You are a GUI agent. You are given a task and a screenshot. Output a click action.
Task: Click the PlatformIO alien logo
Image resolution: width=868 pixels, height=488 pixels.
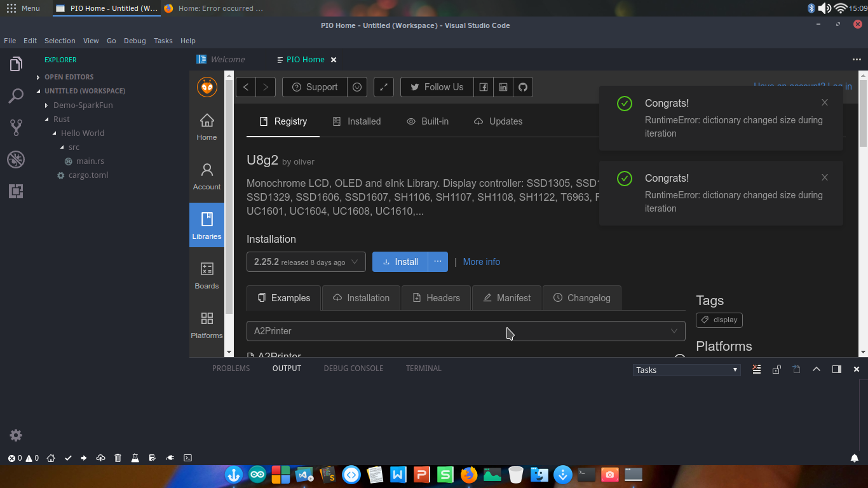(207, 87)
